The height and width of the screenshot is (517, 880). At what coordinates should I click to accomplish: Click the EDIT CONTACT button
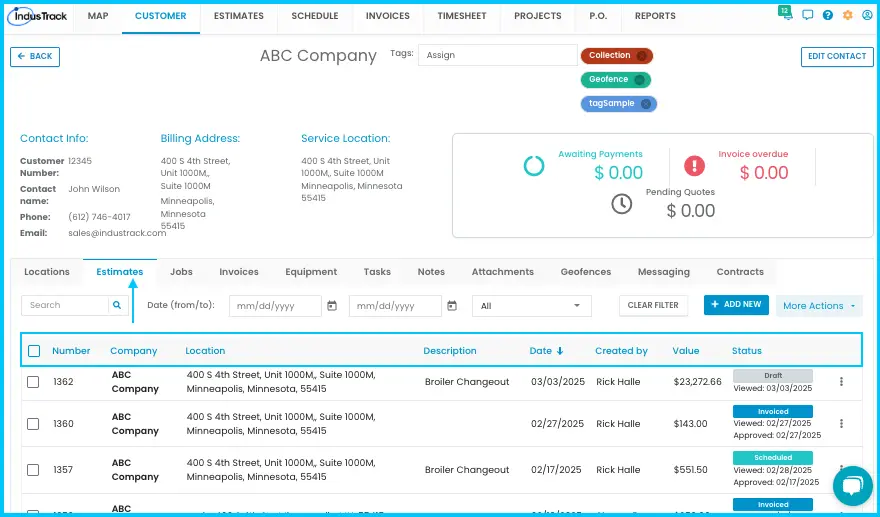tap(837, 57)
